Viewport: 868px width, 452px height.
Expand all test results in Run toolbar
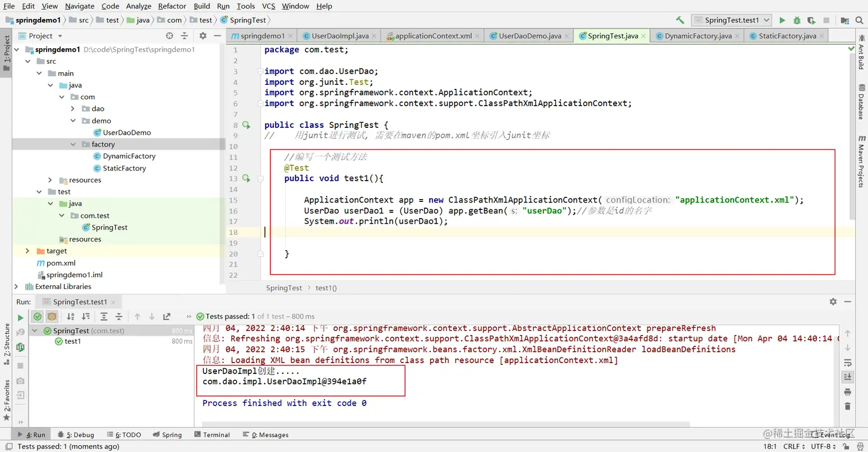coord(104,316)
